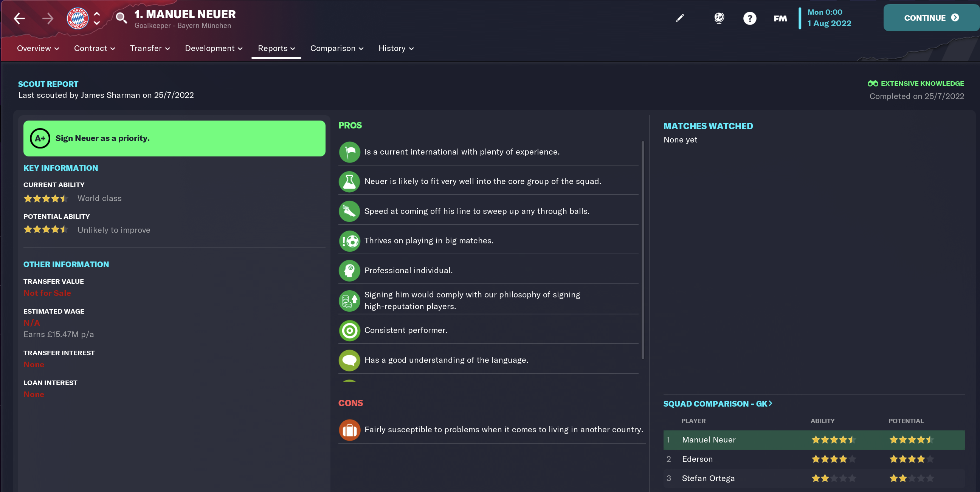
Task: Go back using the left arrow icon
Action: [19, 18]
